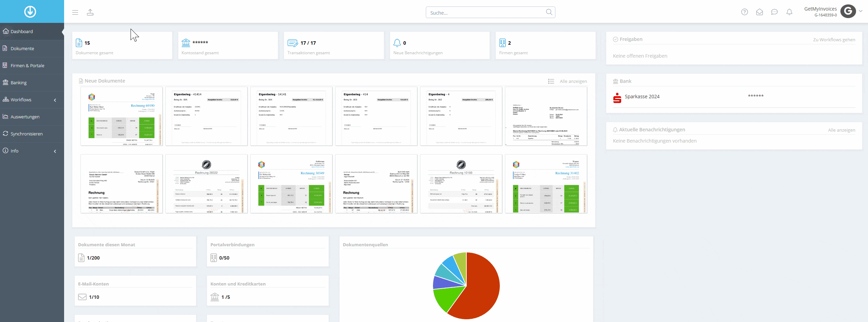The image size is (868, 322).
Task: Click Alle anzeigen in Aktuelle Benachrichtigungen
Action: point(841,130)
